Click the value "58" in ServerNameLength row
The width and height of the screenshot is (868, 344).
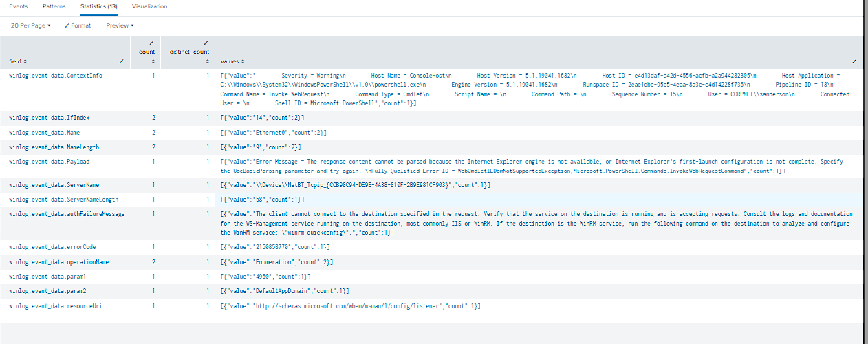tap(262, 200)
